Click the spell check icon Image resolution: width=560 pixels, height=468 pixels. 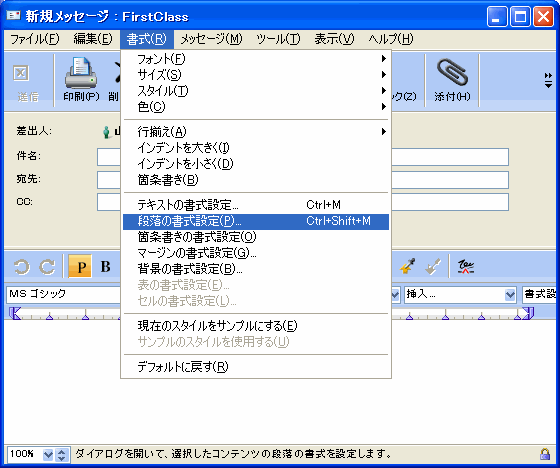(x=466, y=267)
